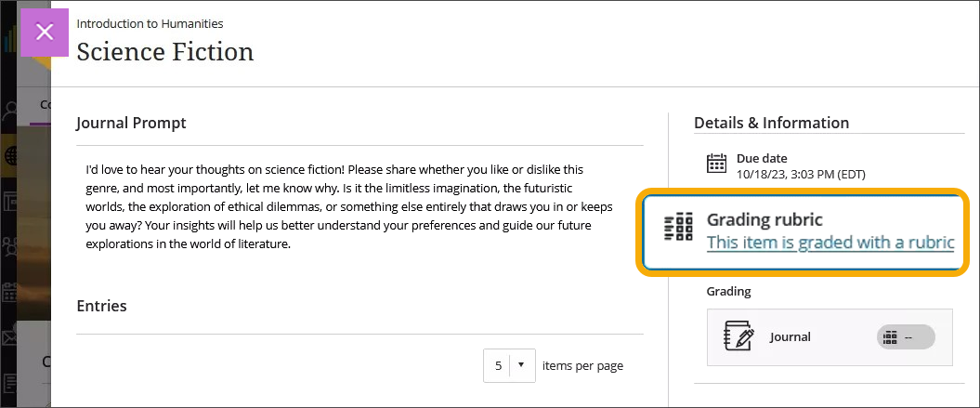This screenshot has width=980, height=408.
Task: Open the profile icon in left sidebar
Action: [11, 112]
